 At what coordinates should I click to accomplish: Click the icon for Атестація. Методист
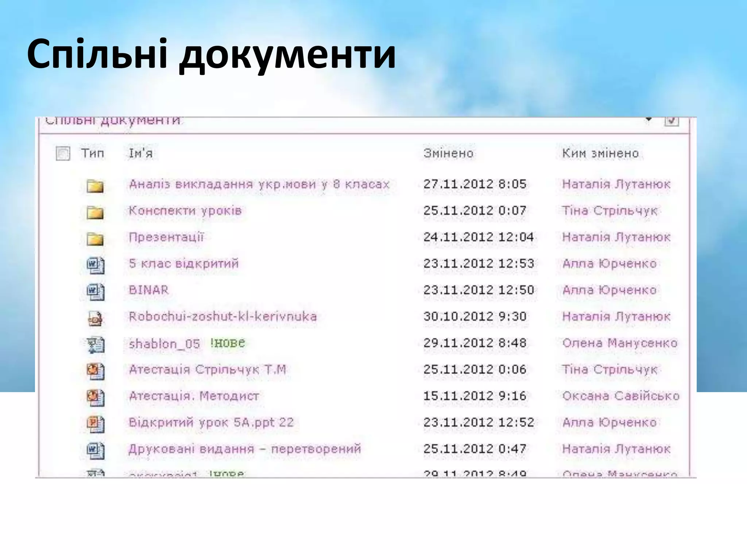[x=96, y=398]
